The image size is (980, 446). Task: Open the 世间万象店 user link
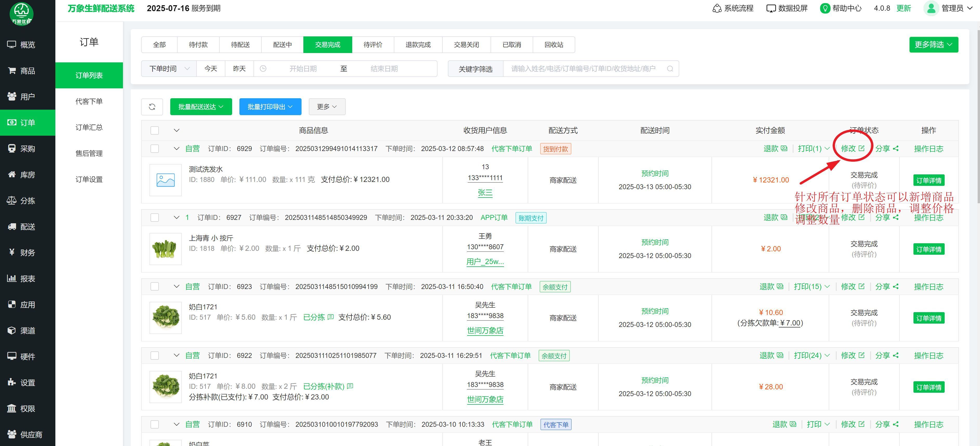[485, 331]
